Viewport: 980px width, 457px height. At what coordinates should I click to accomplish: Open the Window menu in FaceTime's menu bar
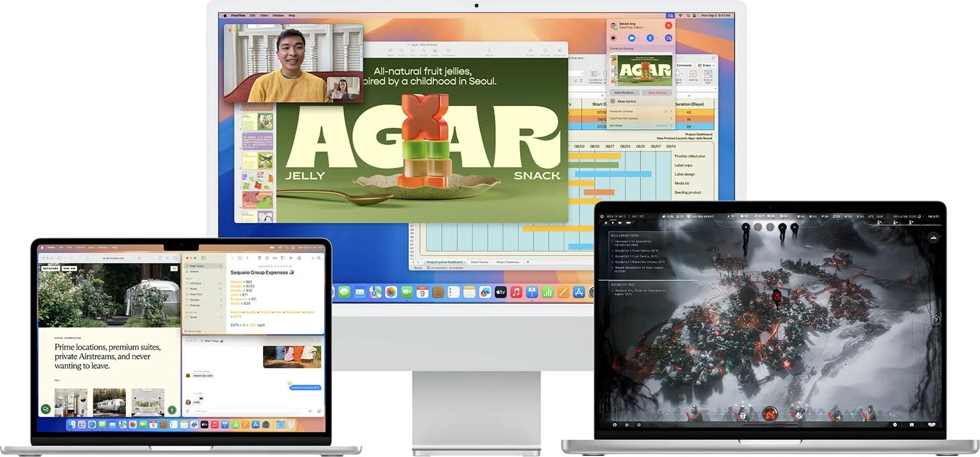278,15
